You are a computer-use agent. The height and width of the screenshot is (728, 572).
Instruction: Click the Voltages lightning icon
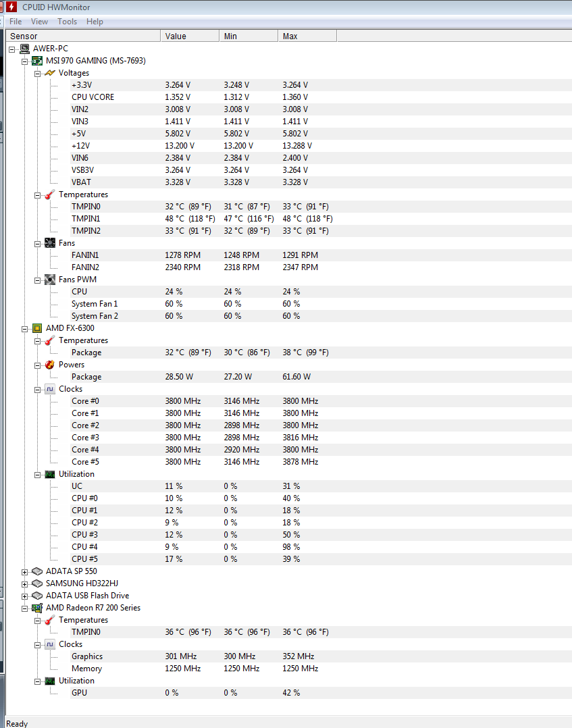50,73
